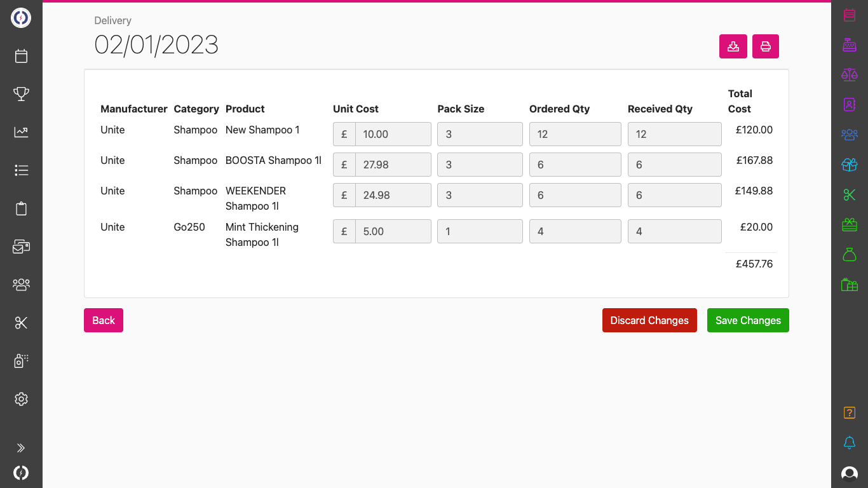Image resolution: width=868 pixels, height=488 pixels.
Task: Click the clipboard icon in the left sidebar
Action: (21, 208)
